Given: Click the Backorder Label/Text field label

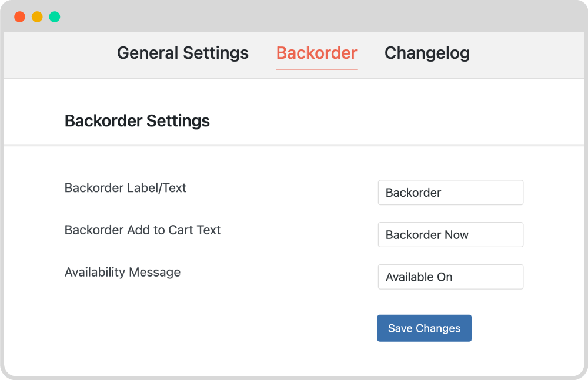Looking at the screenshot, I should coord(125,188).
